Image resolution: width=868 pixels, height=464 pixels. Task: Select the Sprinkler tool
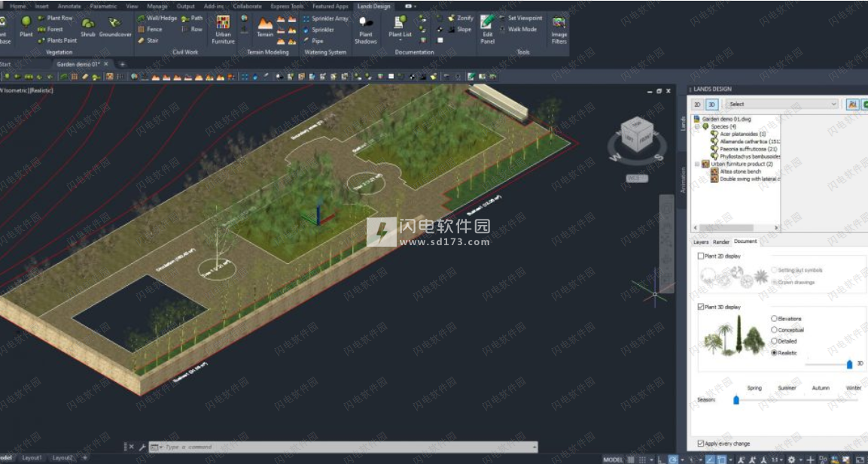(318, 29)
